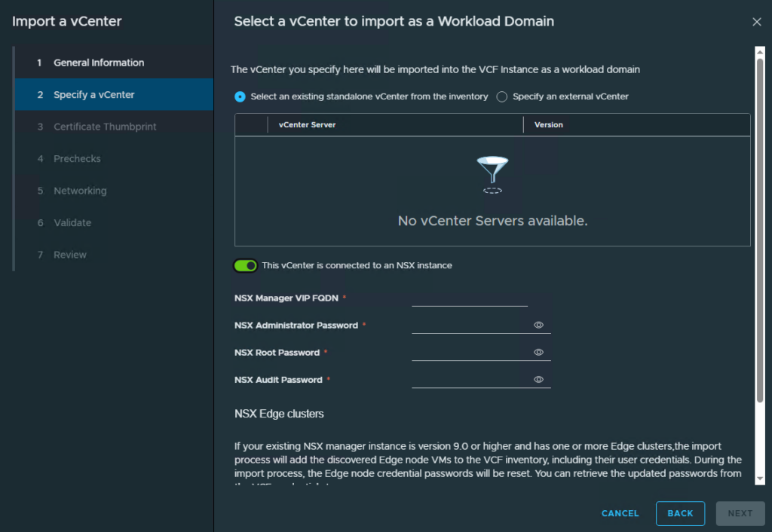Click the NSX Manager VIP FQDN field
The image size is (772, 532).
[469, 298]
